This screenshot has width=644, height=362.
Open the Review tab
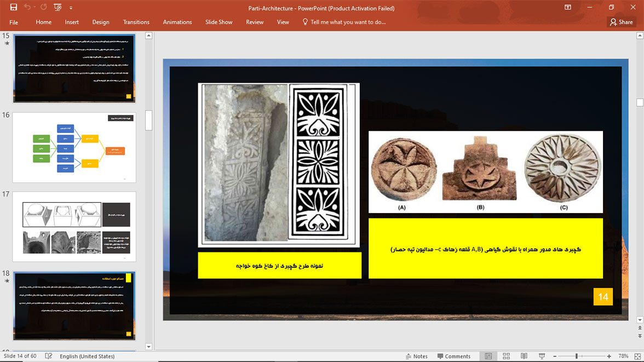[255, 22]
